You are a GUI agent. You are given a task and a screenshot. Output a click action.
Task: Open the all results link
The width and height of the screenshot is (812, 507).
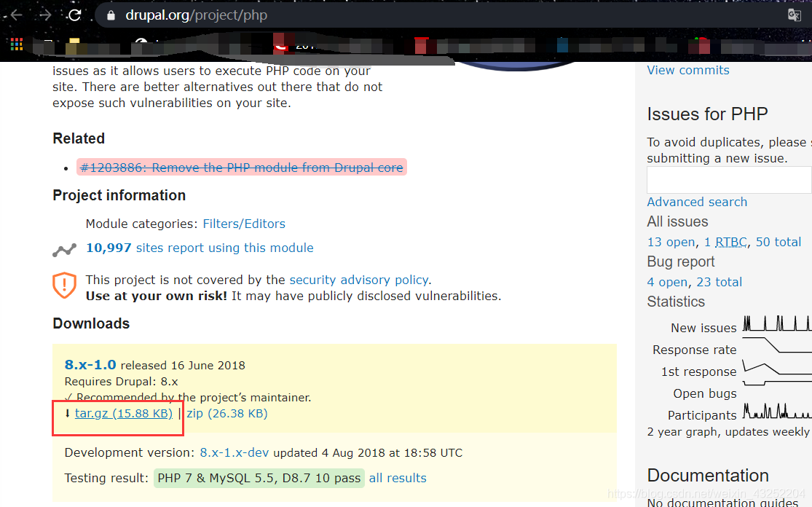tap(397, 478)
